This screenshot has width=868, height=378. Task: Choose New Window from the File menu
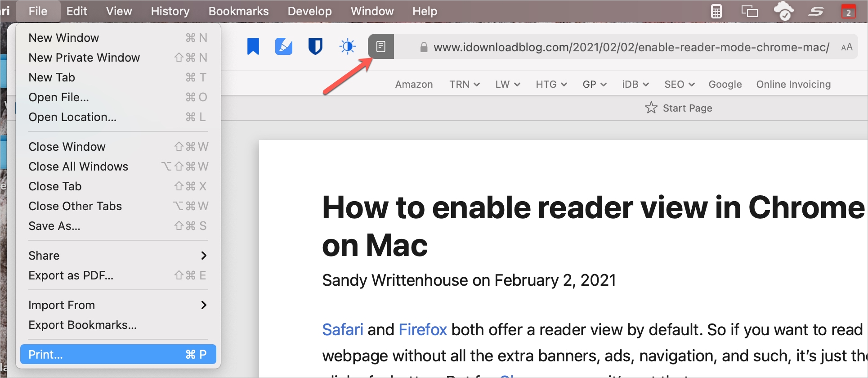click(x=118, y=38)
